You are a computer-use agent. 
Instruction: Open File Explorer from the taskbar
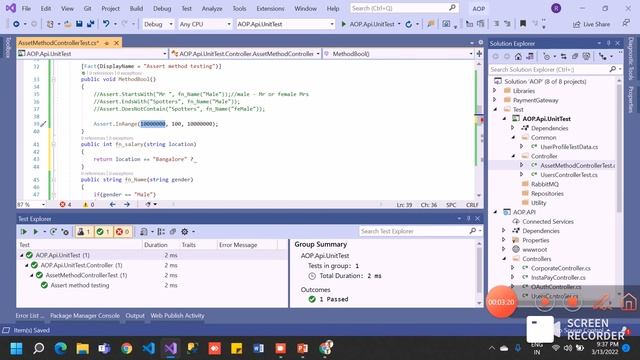click(82, 348)
